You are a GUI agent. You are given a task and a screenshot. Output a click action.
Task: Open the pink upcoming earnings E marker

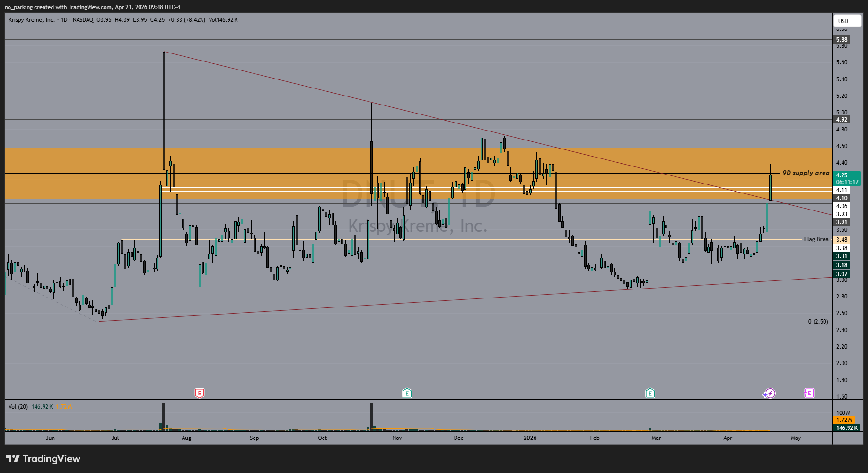[x=809, y=393]
